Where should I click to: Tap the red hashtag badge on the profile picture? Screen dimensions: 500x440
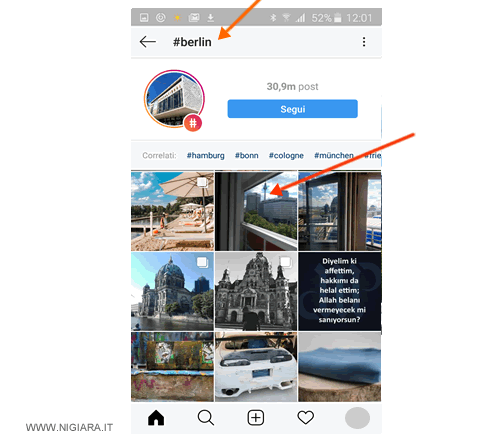tap(193, 123)
